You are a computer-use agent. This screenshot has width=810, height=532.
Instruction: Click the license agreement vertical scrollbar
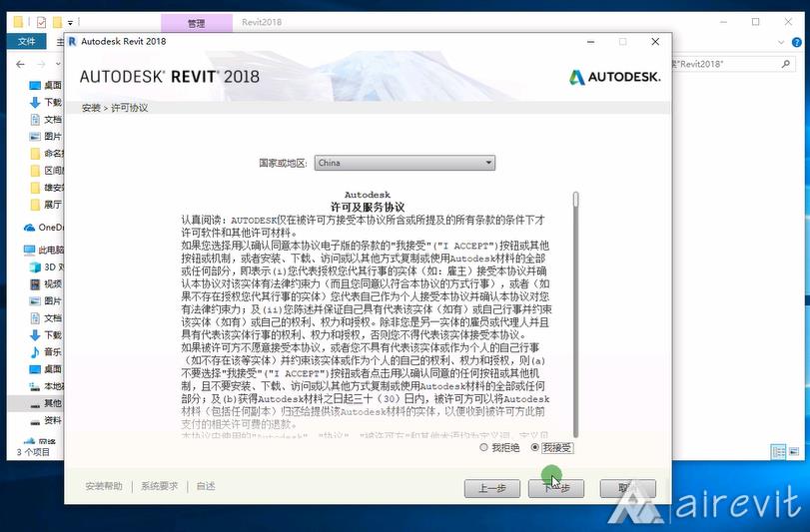click(574, 299)
